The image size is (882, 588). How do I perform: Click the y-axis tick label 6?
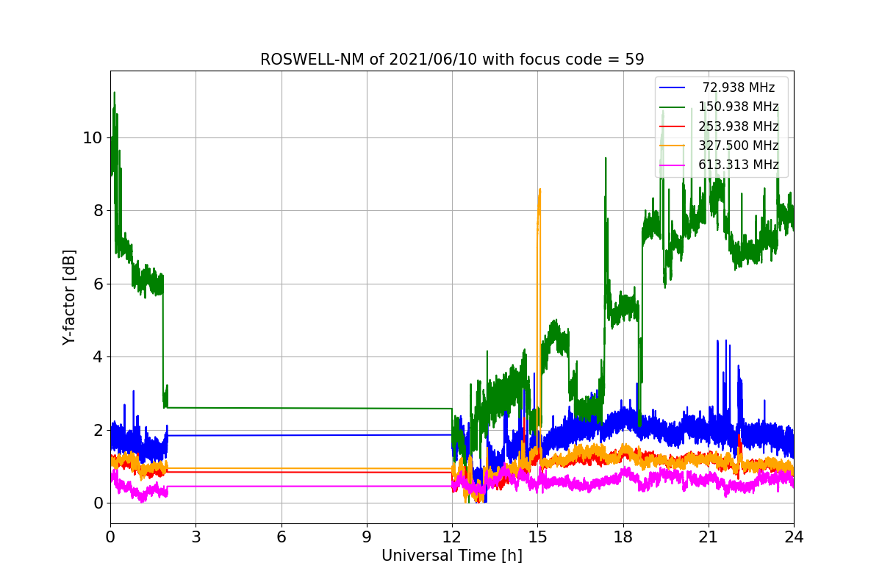(98, 284)
